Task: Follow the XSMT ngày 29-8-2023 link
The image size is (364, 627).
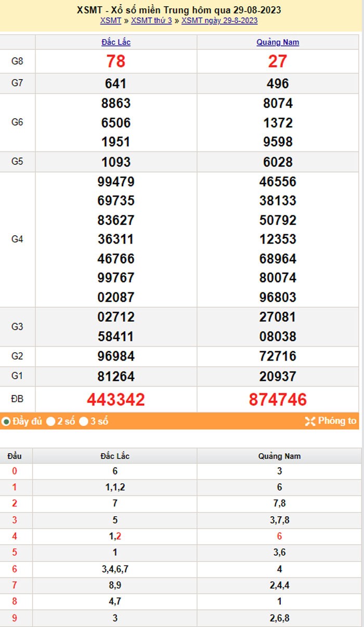Action: [219, 21]
